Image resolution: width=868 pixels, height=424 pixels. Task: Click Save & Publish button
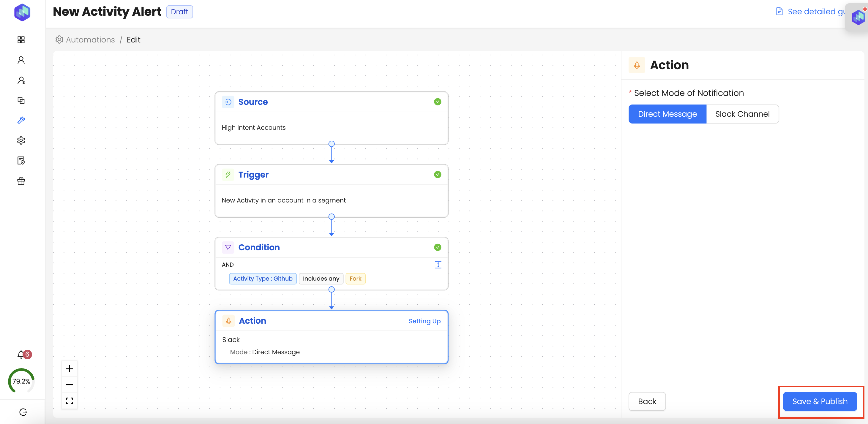(x=820, y=401)
